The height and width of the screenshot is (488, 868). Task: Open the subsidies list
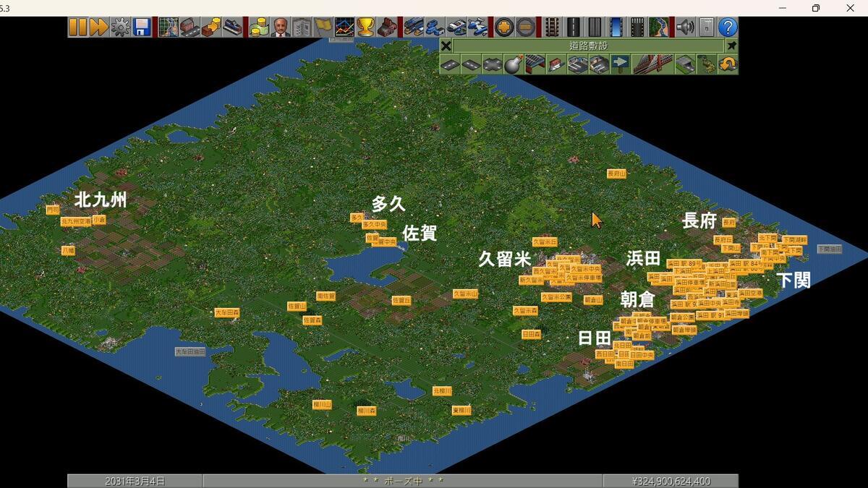[x=211, y=27]
